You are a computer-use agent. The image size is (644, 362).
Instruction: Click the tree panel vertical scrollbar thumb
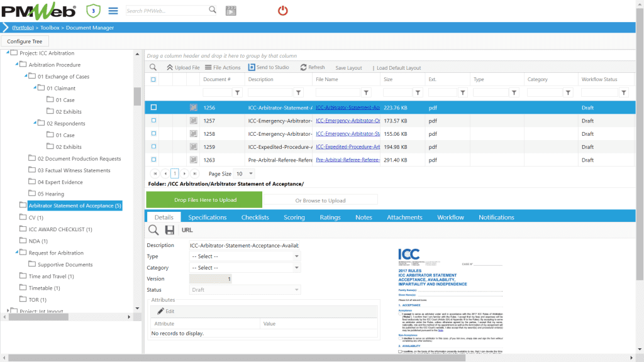pyautogui.click(x=137, y=96)
